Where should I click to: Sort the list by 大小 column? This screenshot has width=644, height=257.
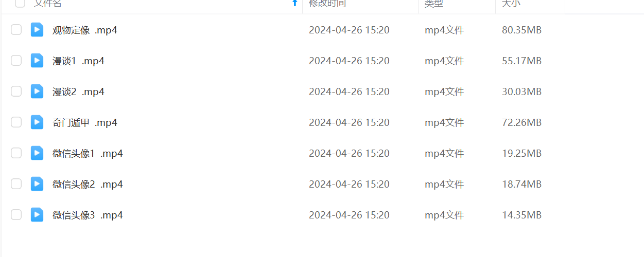coord(511,4)
